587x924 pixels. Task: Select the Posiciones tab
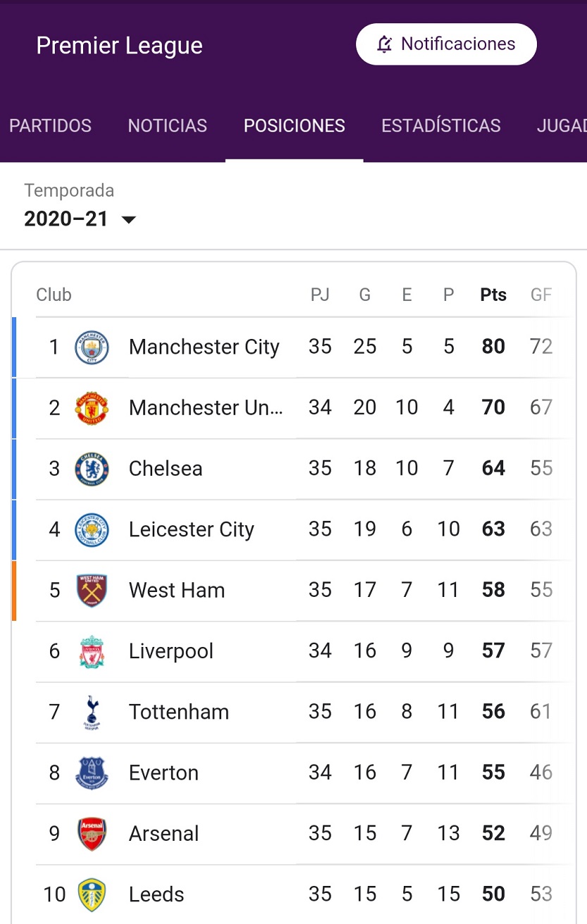tap(295, 126)
